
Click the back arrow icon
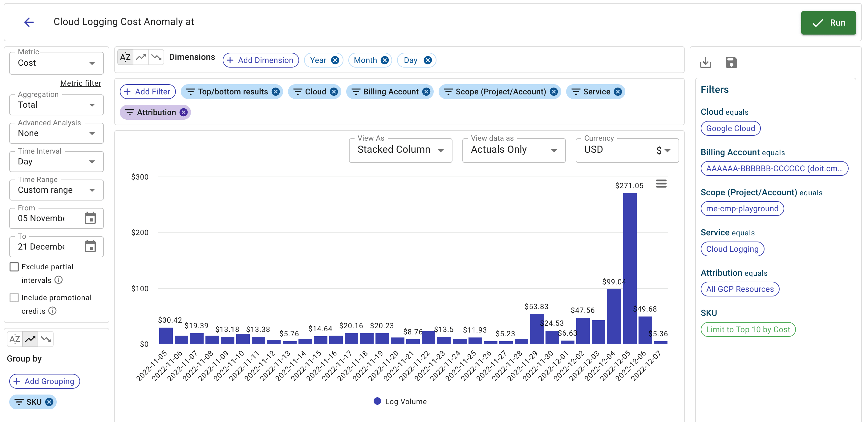[x=29, y=22]
